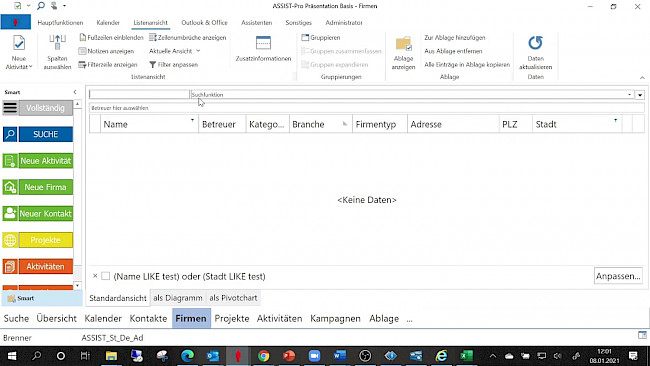Click the hamburger menu icon beside Vollständig
Viewport: 650px width, 366px height.
point(10,108)
